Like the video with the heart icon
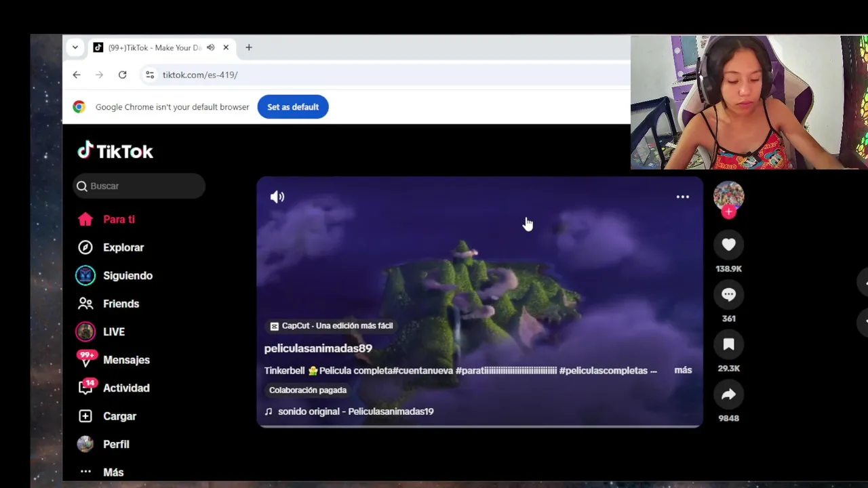Image resolution: width=868 pixels, height=488 pixels. point(729,245)
